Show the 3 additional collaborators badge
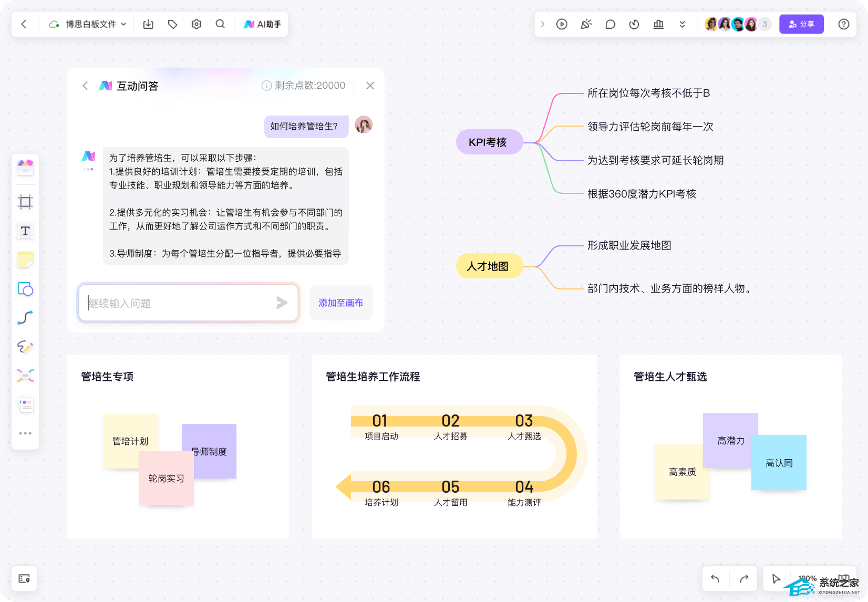The height and width of the screenshot is (602, 868). 765,24
